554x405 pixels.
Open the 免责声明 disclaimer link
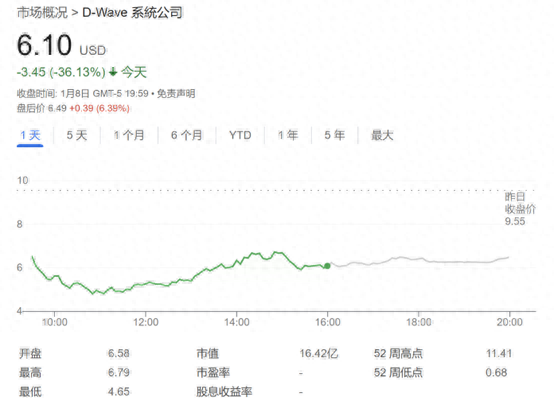(176, 94)
